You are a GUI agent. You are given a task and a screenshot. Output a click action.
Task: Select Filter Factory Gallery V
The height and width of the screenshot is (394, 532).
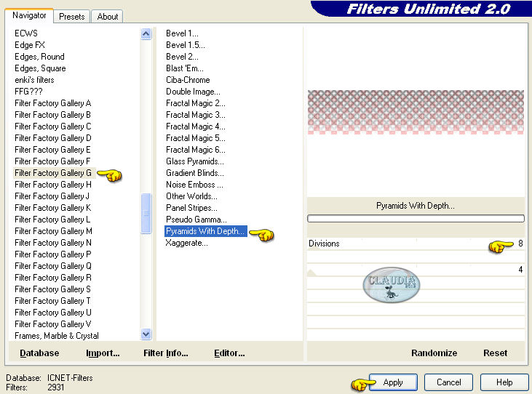pos(52,324)
